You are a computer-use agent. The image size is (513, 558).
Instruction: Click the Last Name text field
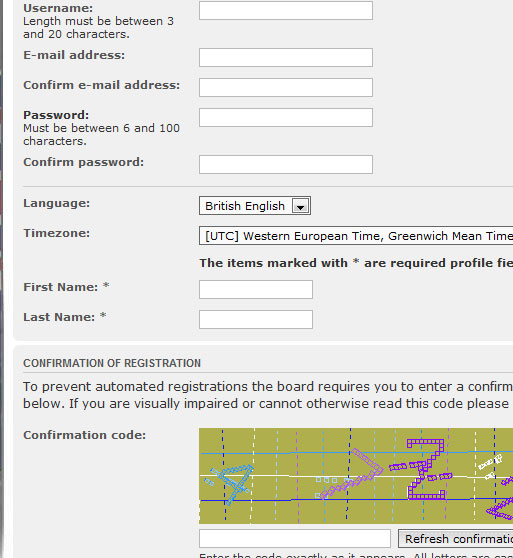click(x=256, y=320)
